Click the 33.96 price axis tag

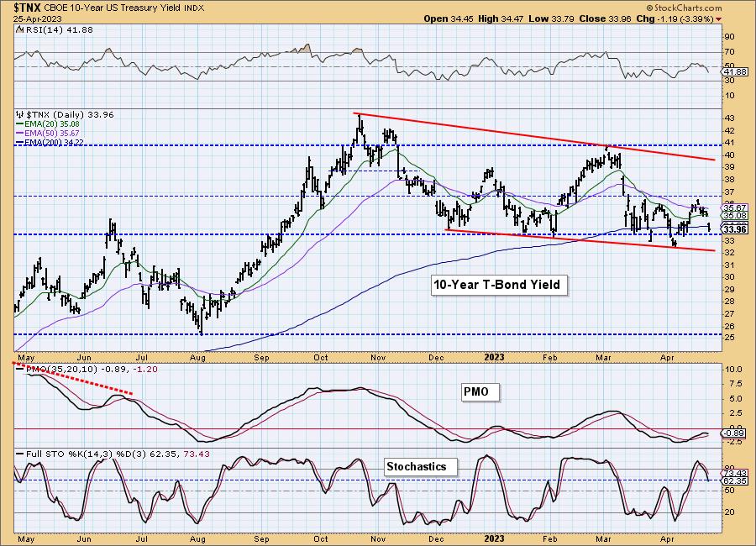(x=735, y=229)
